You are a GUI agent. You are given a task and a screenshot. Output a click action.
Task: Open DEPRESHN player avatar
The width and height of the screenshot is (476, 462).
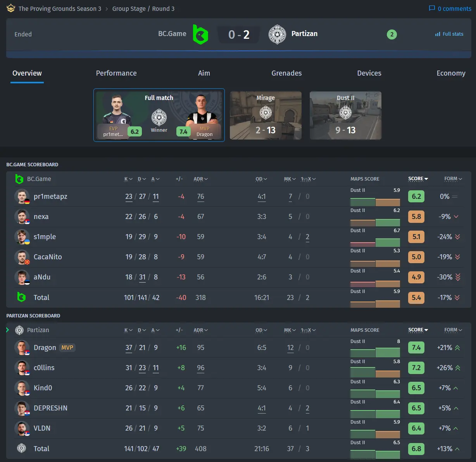22,408
